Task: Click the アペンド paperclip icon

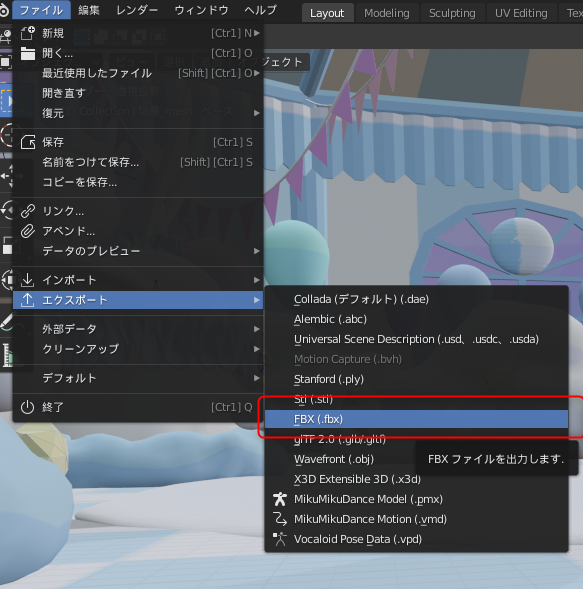Action: click(x=28, y=231)
